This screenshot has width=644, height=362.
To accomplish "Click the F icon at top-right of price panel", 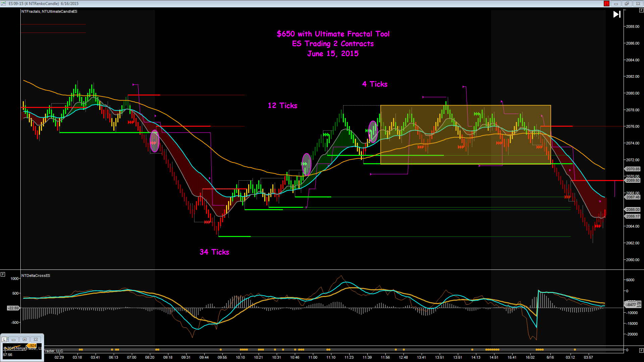I will [x=641, y=11].
